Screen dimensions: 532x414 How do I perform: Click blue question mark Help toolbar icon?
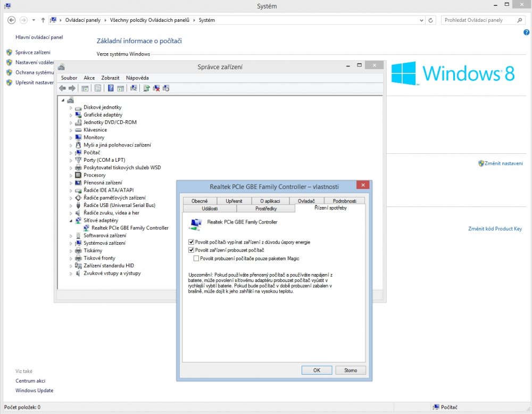[x=111, y=88]
